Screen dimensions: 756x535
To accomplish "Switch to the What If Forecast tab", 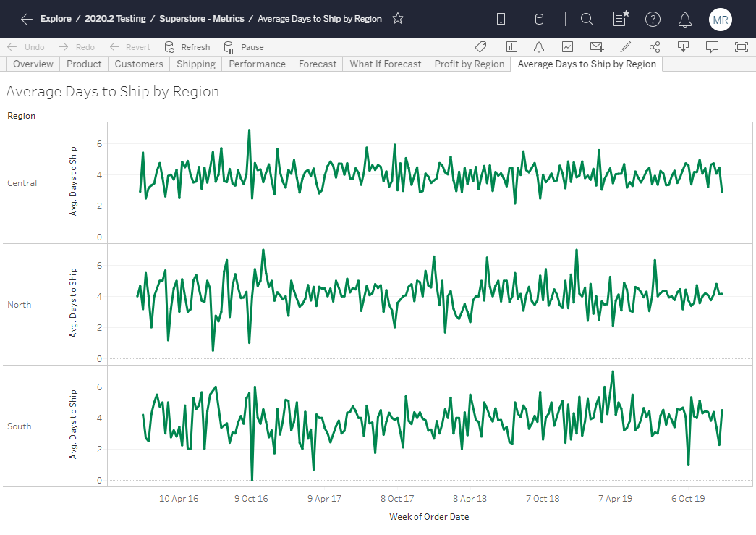I will click(385, 64).
